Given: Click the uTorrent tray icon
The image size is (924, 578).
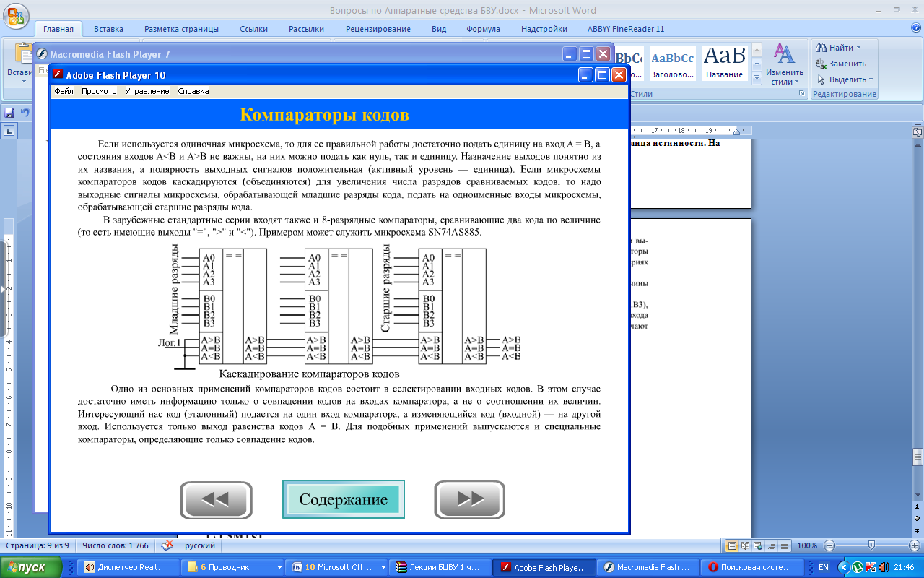Looking at the screenshot, I should (x=858, y=567).
